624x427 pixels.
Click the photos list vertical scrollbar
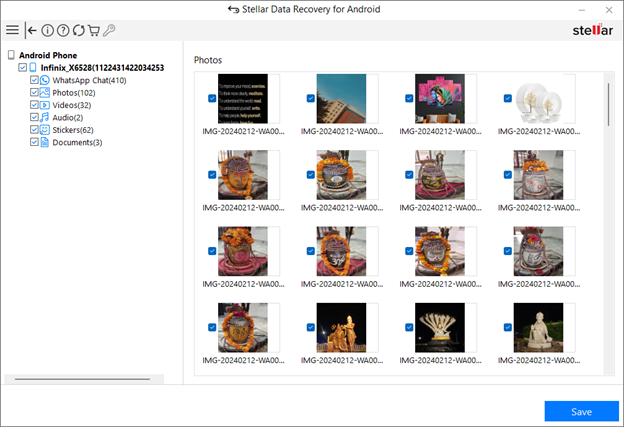pyautogui.click(x=608, y=105)
